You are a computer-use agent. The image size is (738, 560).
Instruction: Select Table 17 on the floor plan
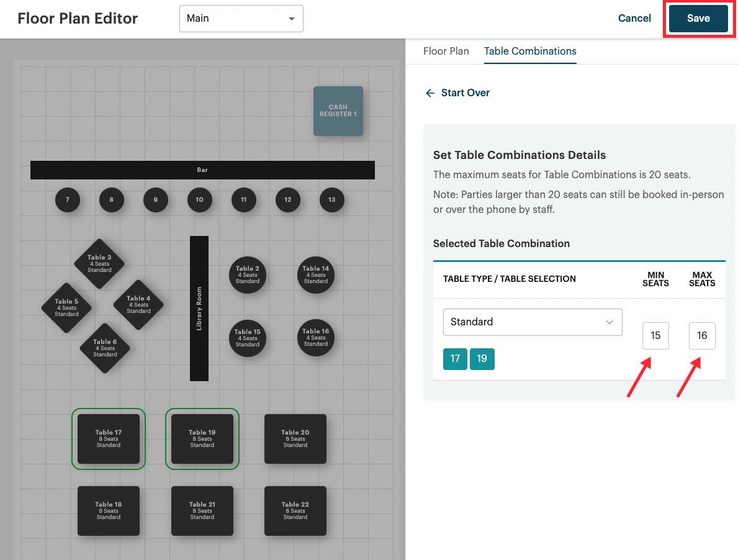(108, 439)
